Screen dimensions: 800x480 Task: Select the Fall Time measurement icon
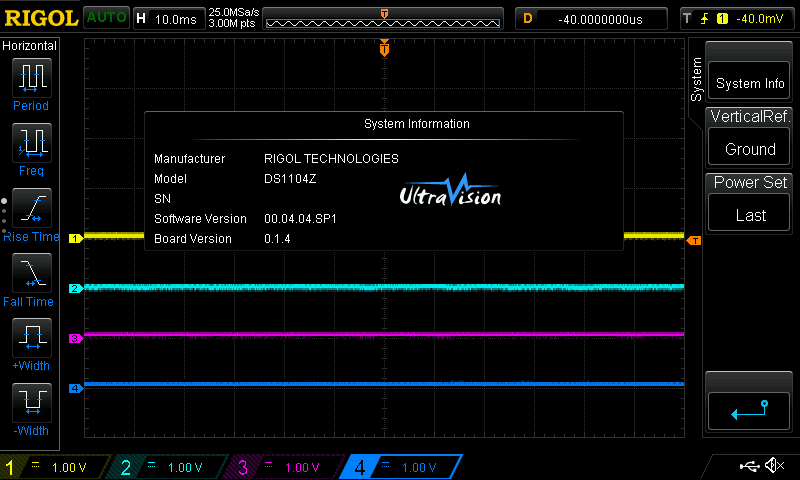[31, 273]
